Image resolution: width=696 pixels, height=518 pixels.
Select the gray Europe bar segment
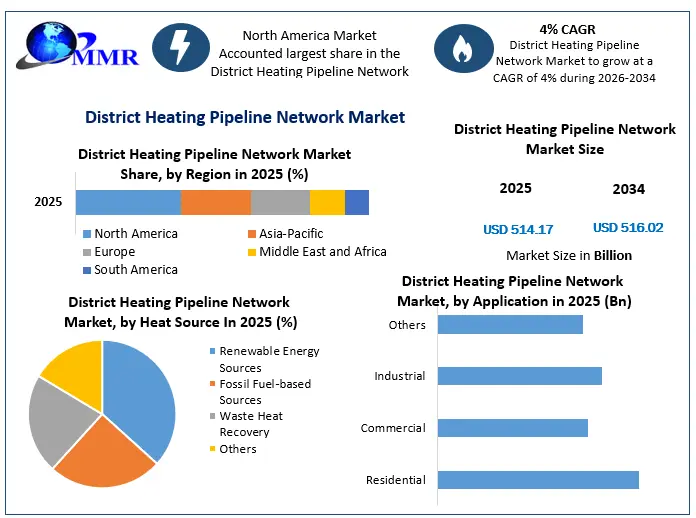(x=280, y=202)
